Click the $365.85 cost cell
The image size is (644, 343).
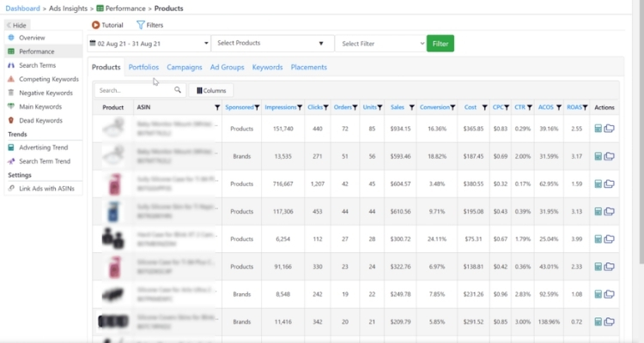pyautogui.click(x=473, y=129)
